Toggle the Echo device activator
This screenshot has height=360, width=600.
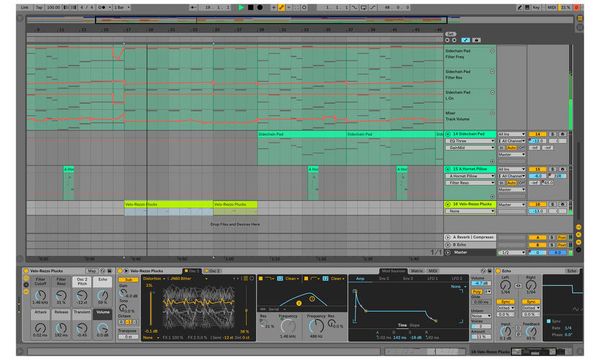click(x=498, y=271)
